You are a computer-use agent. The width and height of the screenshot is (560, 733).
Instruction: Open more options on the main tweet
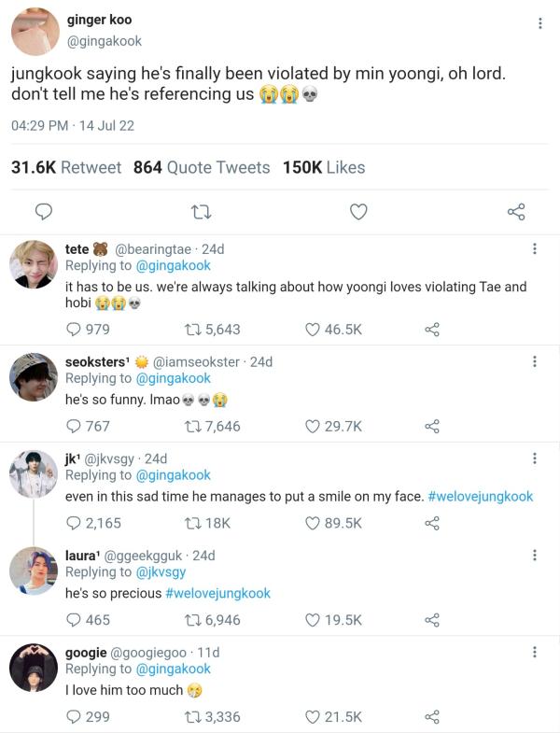(540, 23)
